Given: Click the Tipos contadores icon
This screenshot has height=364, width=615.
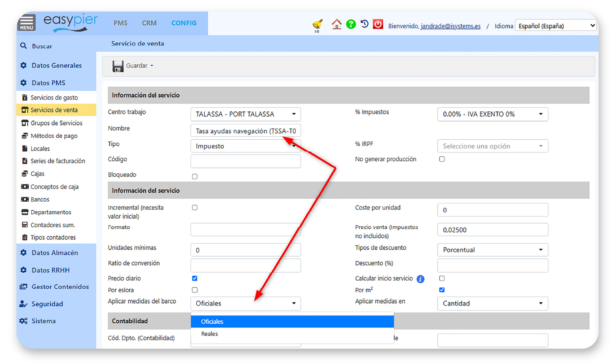Looking at the screenshot, I should (x=25, y=238).
